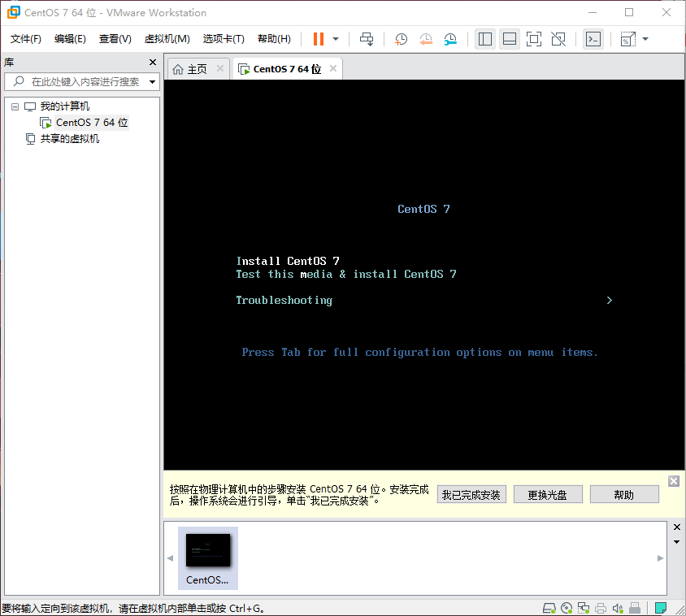Open the thumbnail bar options dropdown
The image size is (686, 616).
point(677,542)
